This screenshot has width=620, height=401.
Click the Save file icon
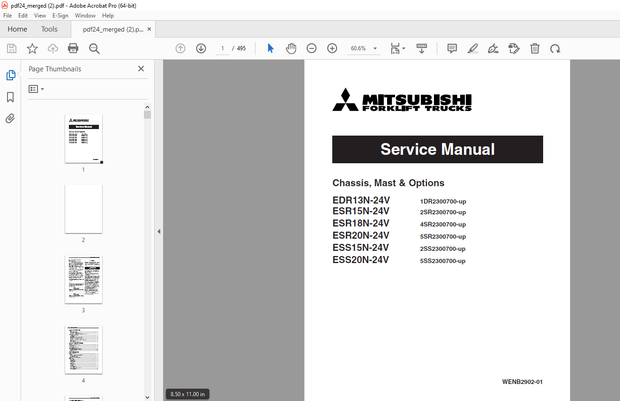pyautogui.click(x=12, y=49)
